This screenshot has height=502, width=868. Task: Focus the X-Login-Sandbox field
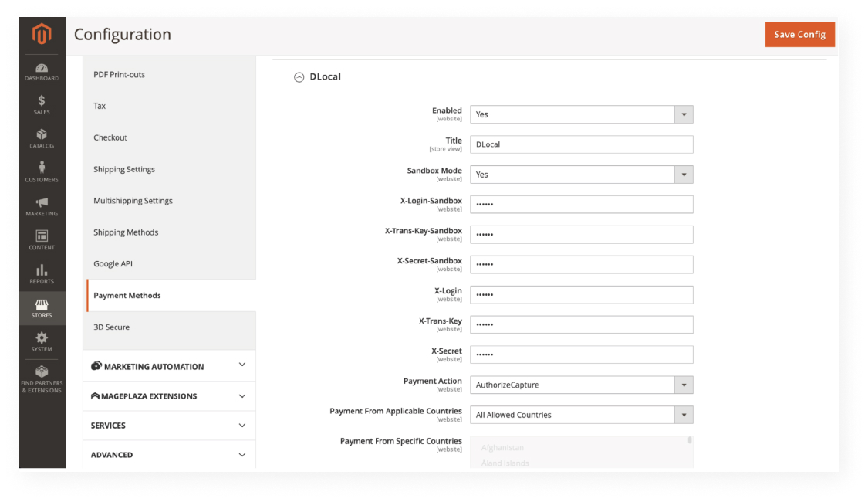[x=581, y=205]
